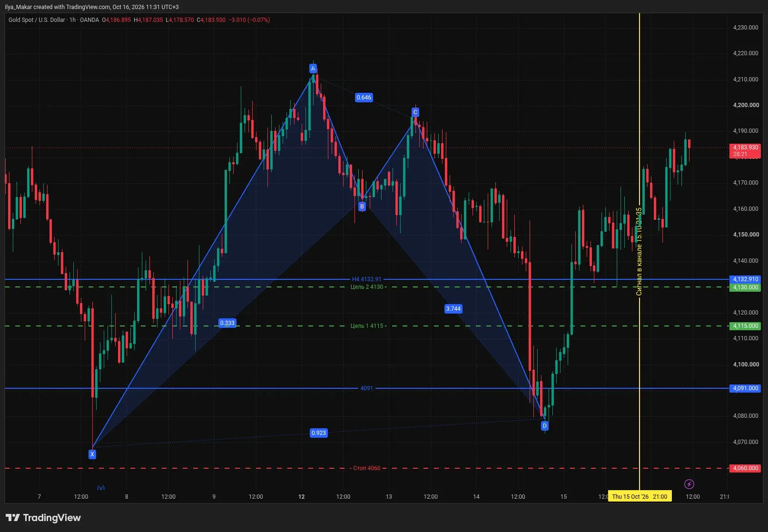Select the X point marker of the pattern

pos(92,454)
